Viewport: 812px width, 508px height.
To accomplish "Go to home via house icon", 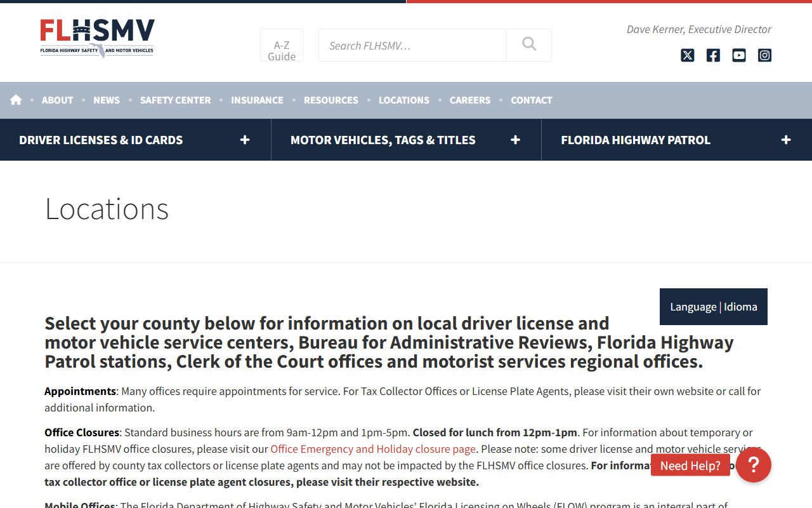I will (16, 100).
